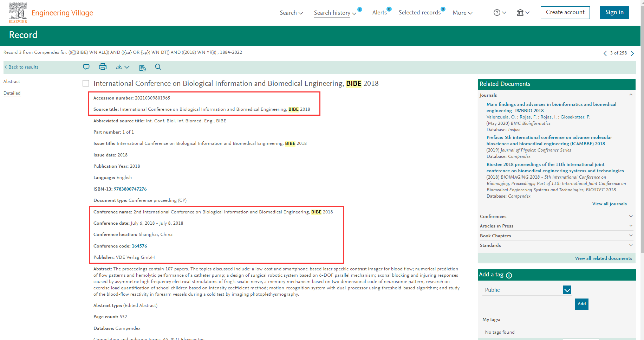The width and height of the screenshot is (644, 340).
Task: Click View all journals link
Action: [609, 204]
